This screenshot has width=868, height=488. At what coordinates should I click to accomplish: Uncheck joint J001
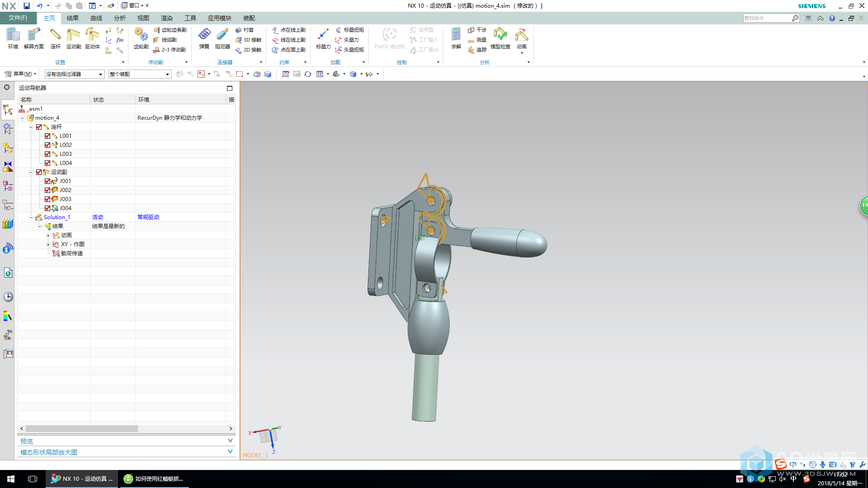(x=47, y=181)
